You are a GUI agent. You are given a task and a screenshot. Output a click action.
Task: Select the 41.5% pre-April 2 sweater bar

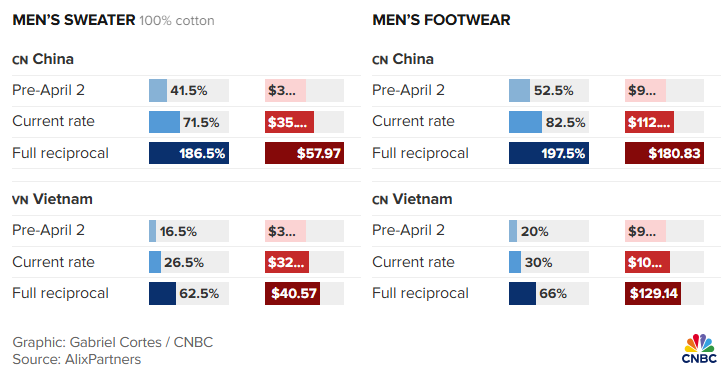189,90
